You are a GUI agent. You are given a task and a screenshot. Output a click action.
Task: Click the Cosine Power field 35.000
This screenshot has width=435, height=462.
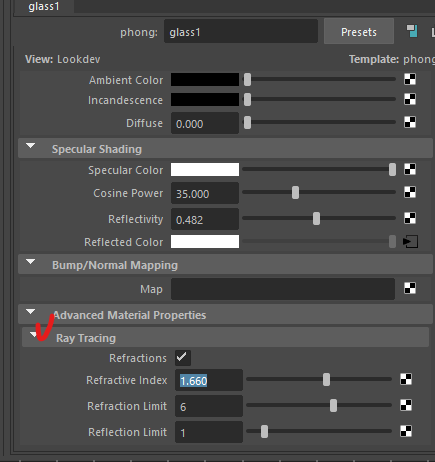tap(205, 193)
